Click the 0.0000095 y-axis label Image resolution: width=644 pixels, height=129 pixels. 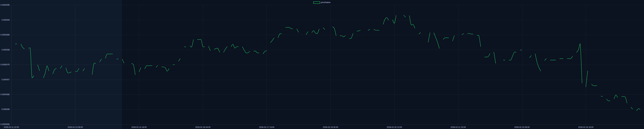click(5, 5)
